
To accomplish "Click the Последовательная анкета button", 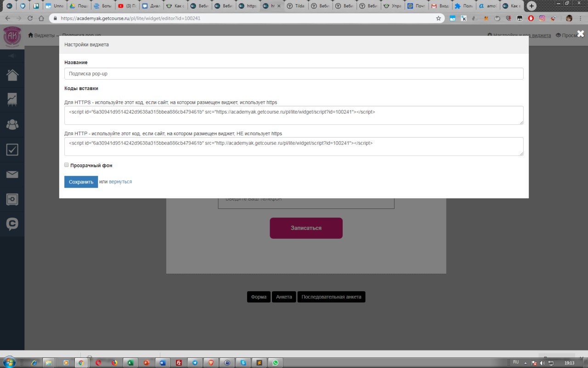I will tap(331, 297).
